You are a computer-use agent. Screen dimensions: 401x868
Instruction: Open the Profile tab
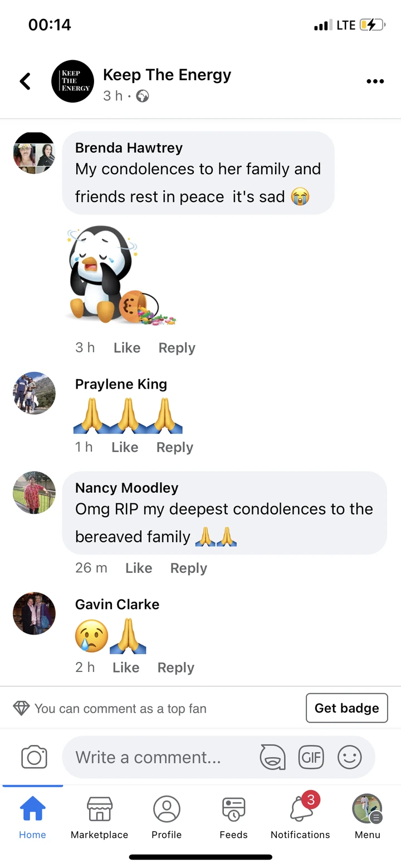click(x=167, y=817)
